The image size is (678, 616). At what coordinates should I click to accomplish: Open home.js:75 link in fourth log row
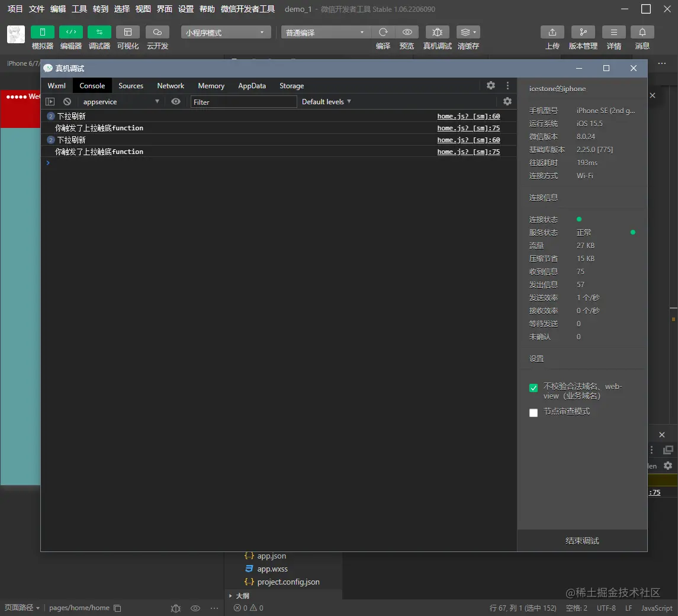469,152
